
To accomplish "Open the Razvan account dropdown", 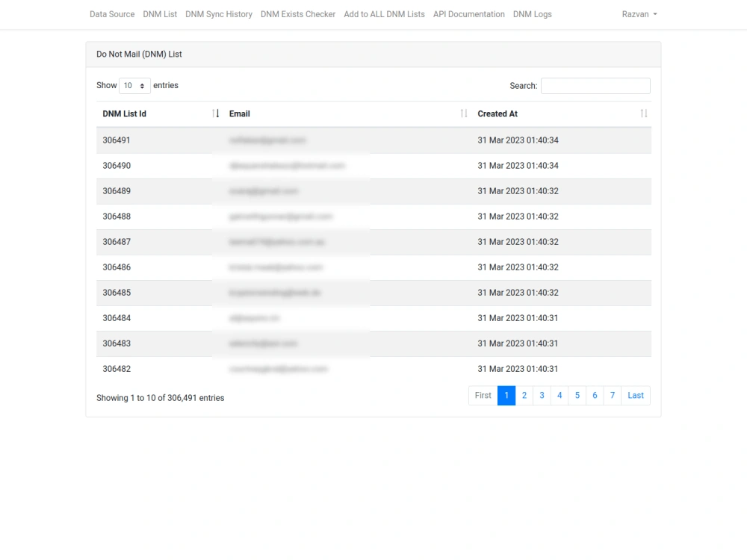I will [x=639, y=14].
